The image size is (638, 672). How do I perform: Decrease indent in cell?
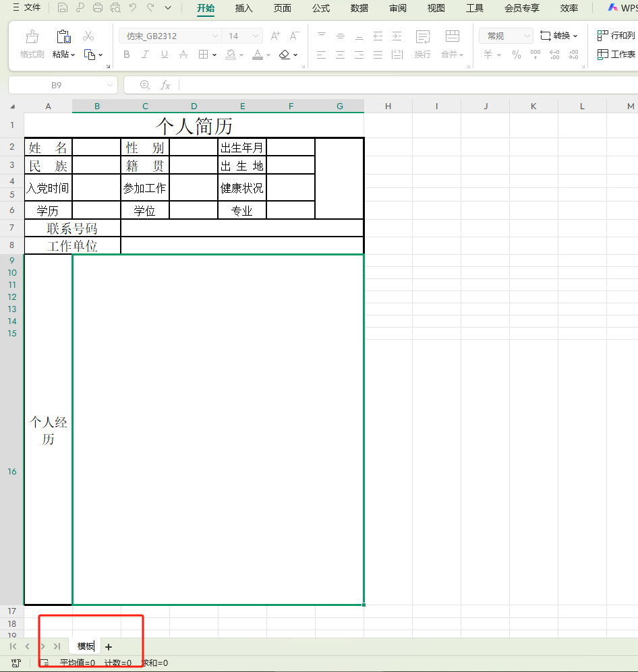pyautogui.click(x=378, y=36)
